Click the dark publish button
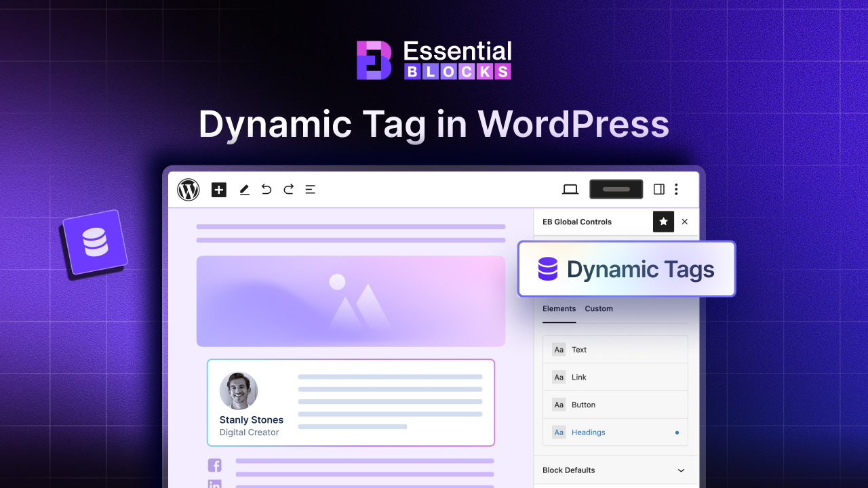The width and height of the screenshot is (868, 488). click(x=616, y=189)
